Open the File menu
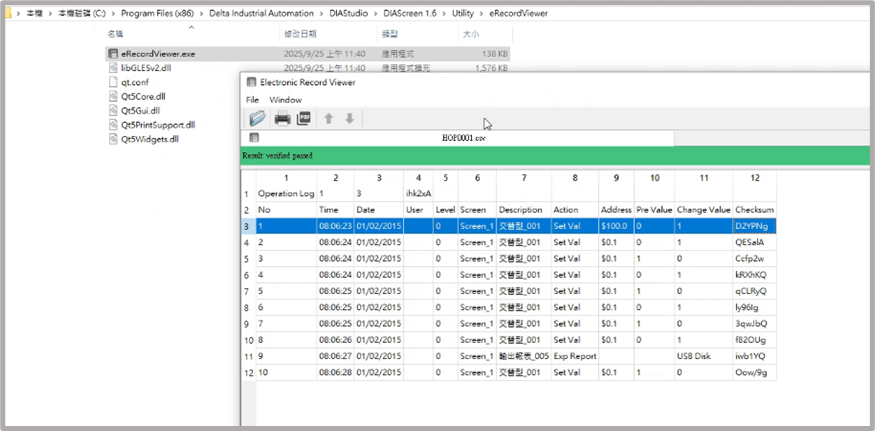This screenshot has height=431, width=875. click(252, 100)
